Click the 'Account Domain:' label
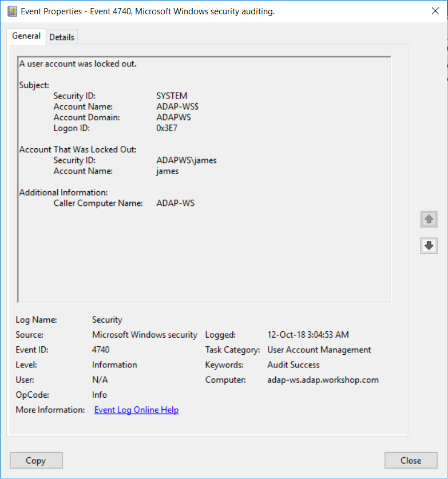 87,117
